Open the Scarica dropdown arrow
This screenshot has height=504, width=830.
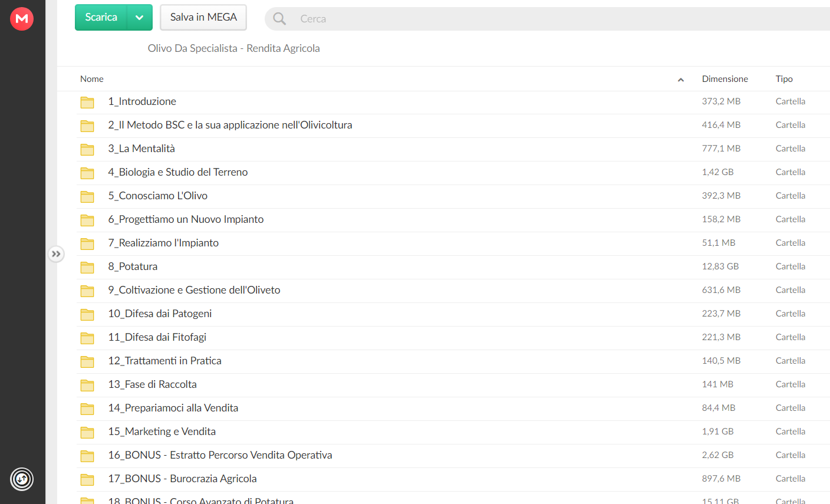140,17
